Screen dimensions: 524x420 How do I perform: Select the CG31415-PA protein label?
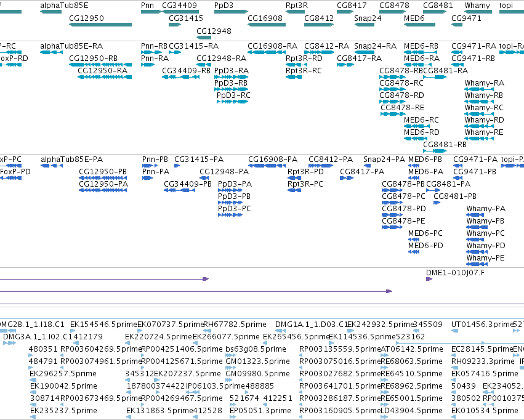[199, 160]
